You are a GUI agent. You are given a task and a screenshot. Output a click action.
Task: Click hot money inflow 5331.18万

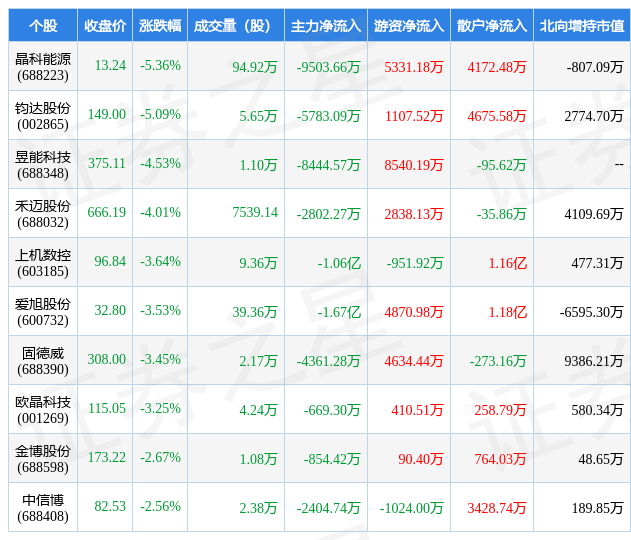coord(414,67)
